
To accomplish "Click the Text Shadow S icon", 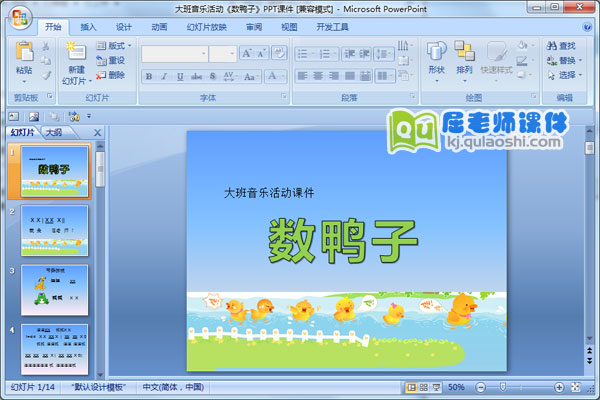I will (x=213, y=76).
